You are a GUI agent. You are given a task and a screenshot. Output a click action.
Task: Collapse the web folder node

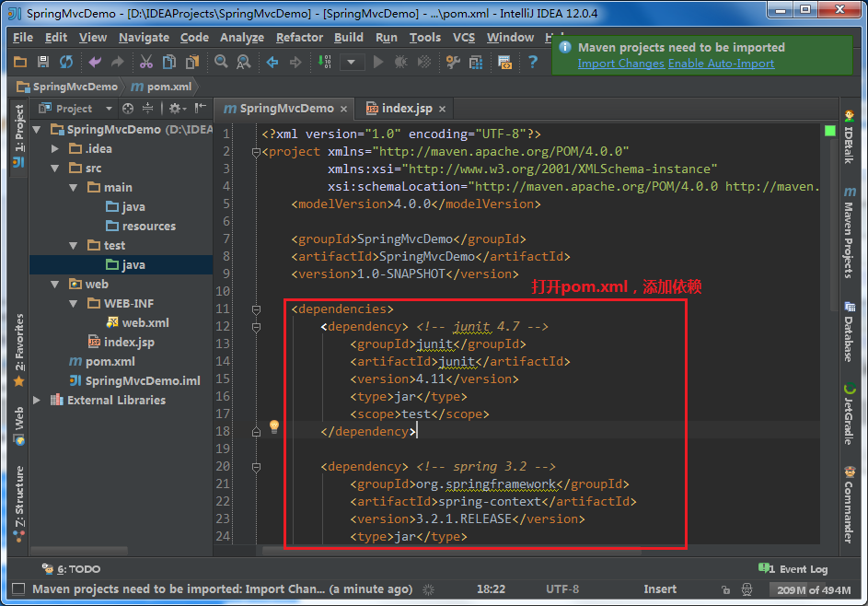(x=55, y=285)
